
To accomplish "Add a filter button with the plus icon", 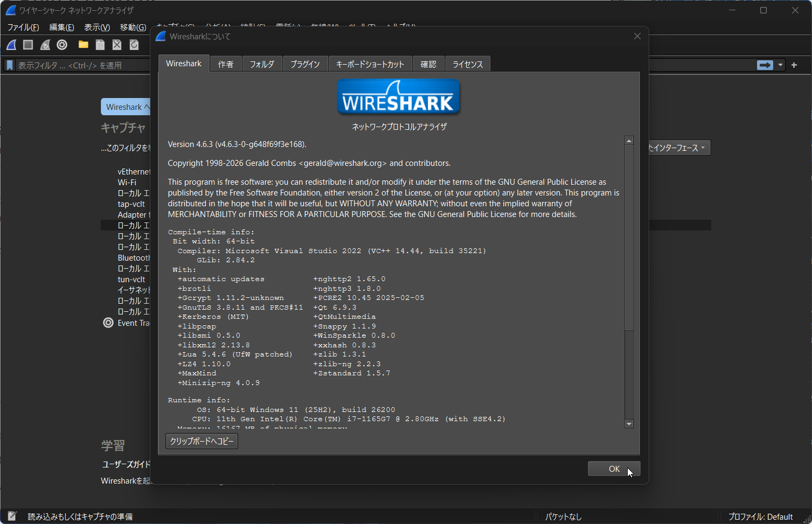I will click(794, 65).
